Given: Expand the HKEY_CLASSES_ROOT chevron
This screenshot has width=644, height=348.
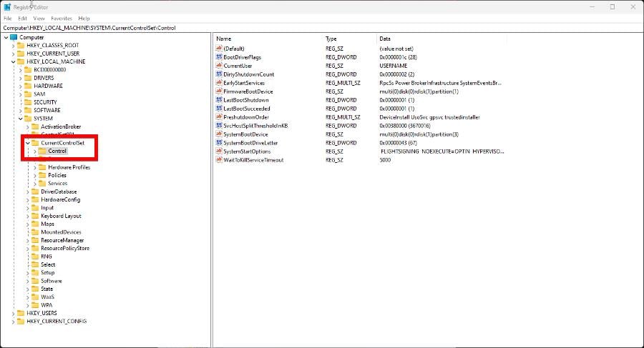Looking at the screenshot, I should [13, 46].
